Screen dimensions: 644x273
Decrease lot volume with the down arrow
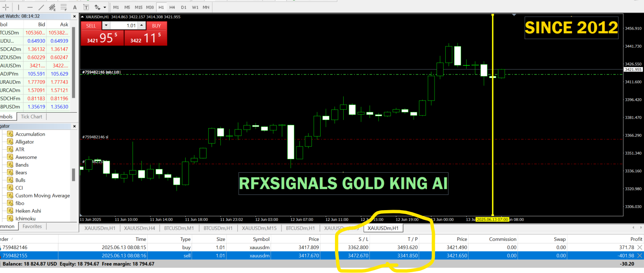coord(105,25)
